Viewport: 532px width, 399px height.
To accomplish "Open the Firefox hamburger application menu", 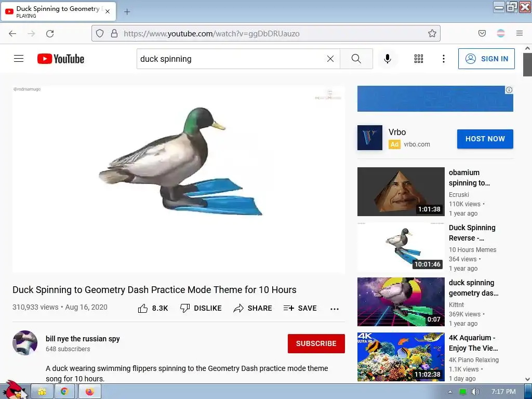I will coord(519,33).
